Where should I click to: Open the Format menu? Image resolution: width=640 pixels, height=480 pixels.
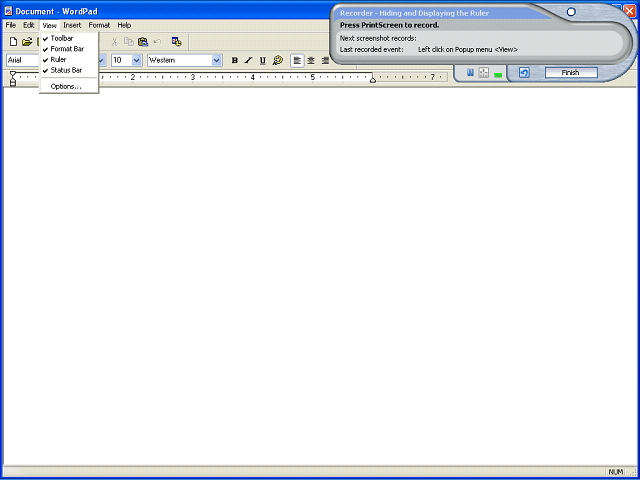point(99,25)
